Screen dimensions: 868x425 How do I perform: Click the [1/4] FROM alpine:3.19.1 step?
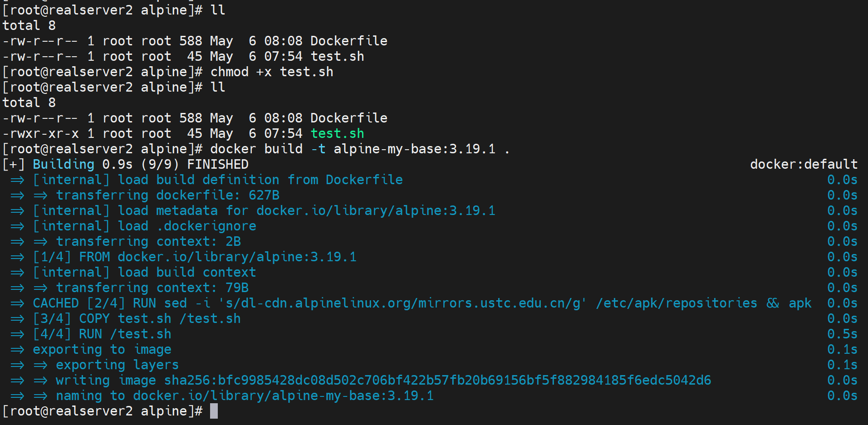tap(195, 257)
